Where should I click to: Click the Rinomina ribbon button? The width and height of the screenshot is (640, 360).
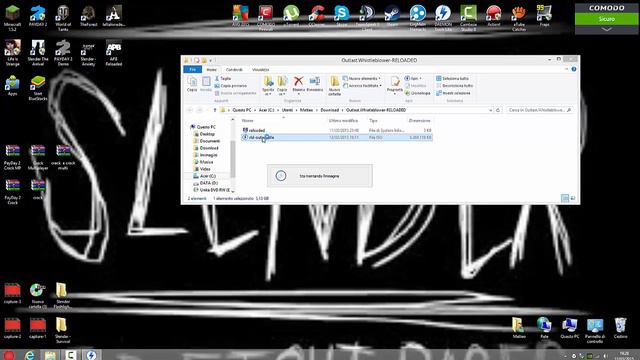click(315, 84)
